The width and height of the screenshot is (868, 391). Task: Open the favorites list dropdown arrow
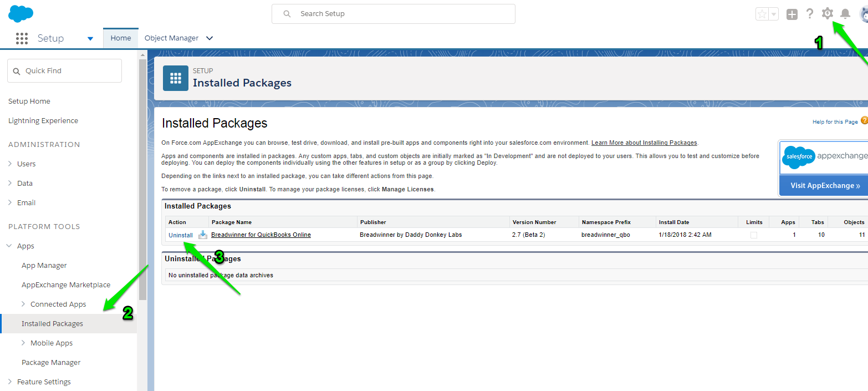(773, 14)
